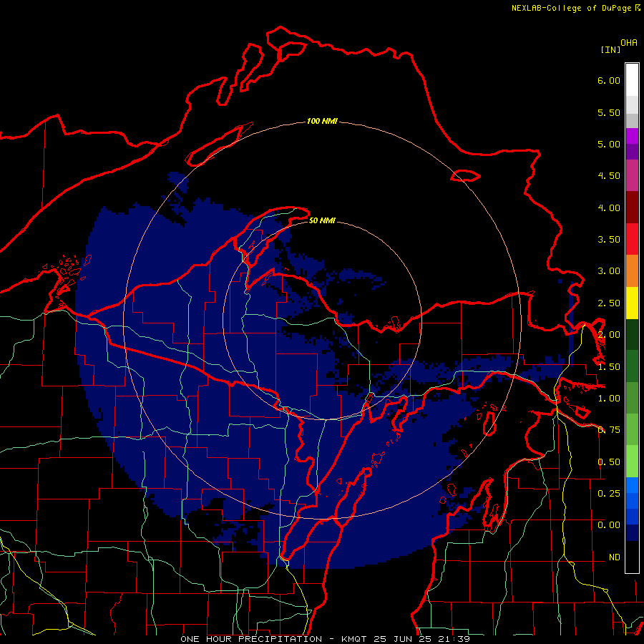This screenshot has height=644, width=644.
Task: Click the 0.50 legend value
Action: click(609, 462)
